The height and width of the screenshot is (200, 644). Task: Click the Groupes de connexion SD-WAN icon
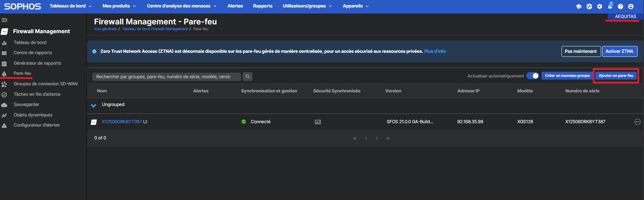(4, 84)
